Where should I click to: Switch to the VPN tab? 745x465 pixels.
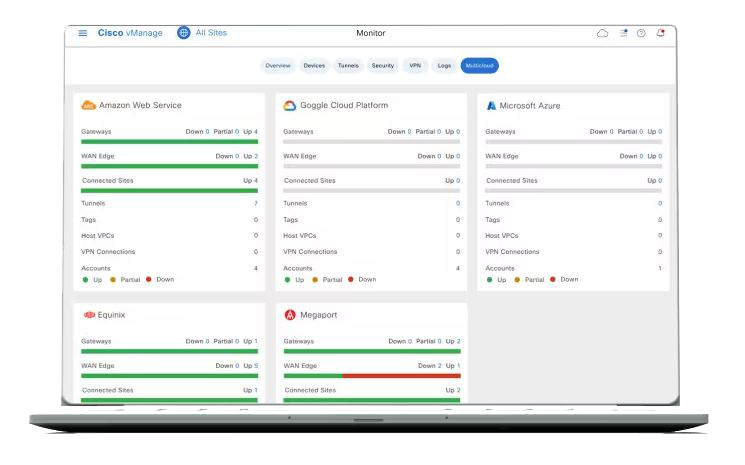415,66
